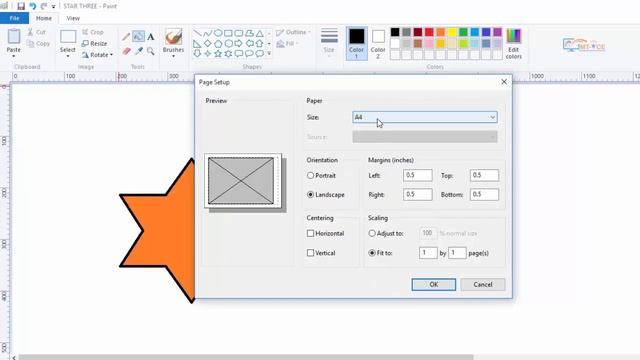Image resolution: width=640 pixels, height=360 pixels.
Task: Select the Fill with color bucket tool
Action: 138,37
